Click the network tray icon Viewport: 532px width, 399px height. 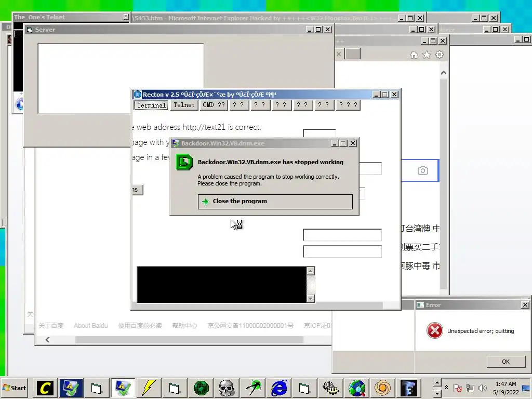[x=470, y=388]
